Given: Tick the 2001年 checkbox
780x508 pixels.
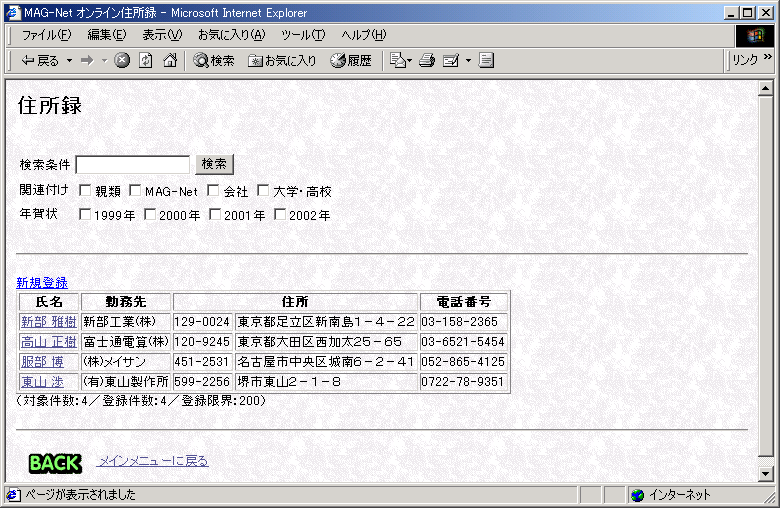Looking at the screenshot, I should pyautogui.click(x=214, y=214).
